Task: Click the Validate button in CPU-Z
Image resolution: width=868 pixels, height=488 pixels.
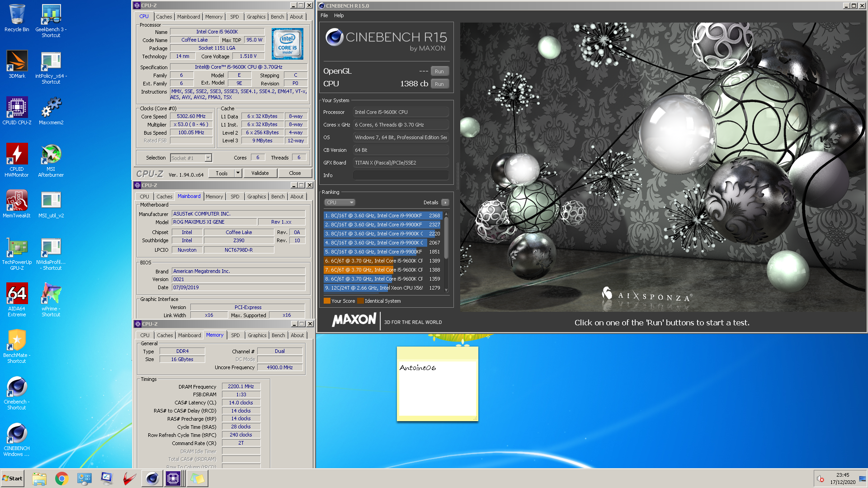Action: 260,173
